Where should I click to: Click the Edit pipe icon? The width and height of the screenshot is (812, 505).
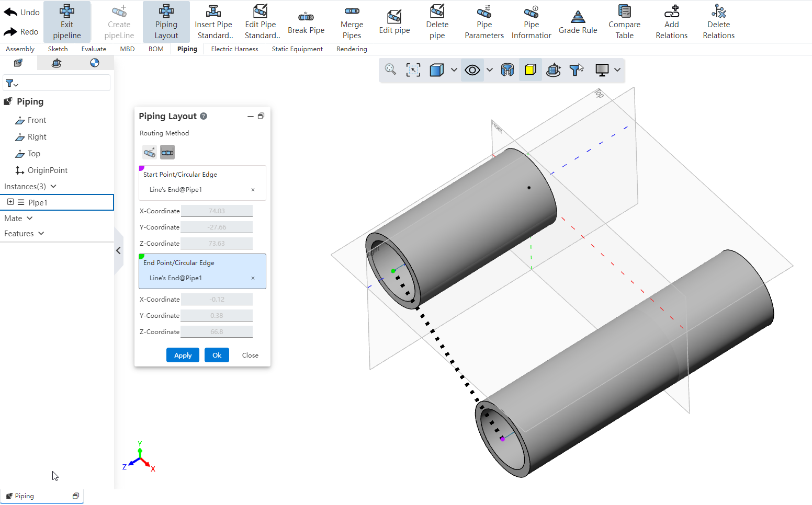pos(394,22)
